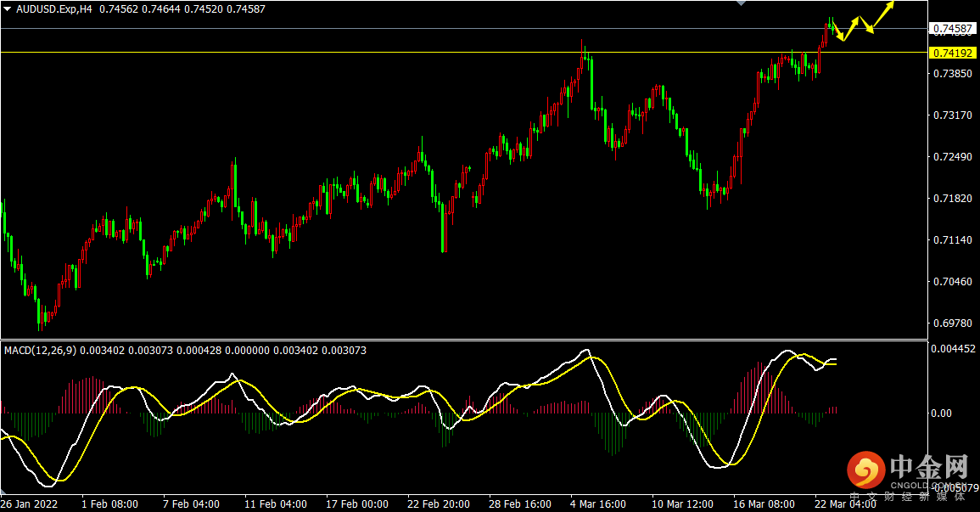Click the 0.73170 price scale value
980x512 pixels.
[953, 115]
